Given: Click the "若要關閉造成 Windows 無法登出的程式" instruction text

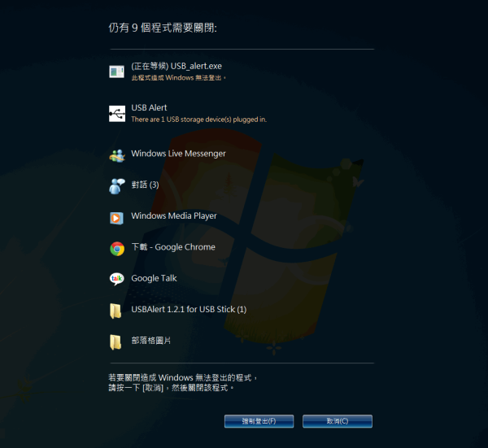Looking at the screenshot, I should point(183,378).
